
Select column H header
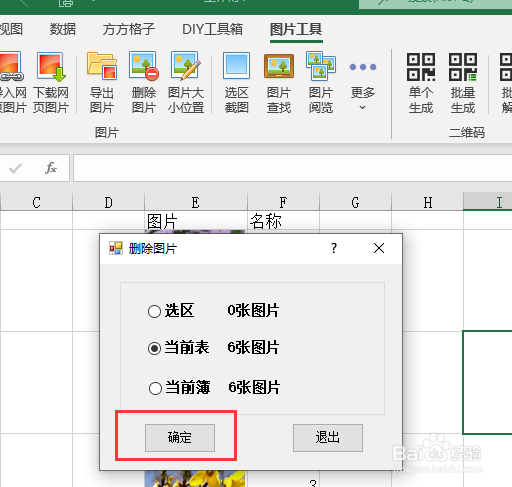point(427,202)
